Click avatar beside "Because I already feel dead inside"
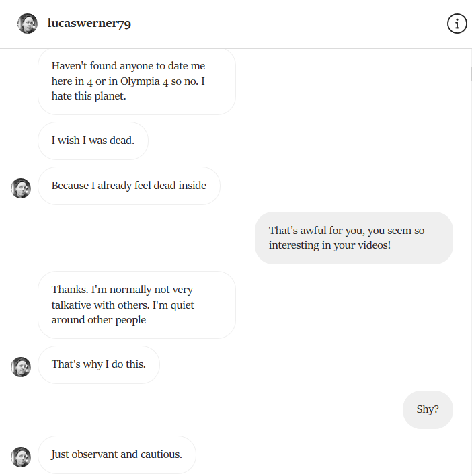 pos(21,188)
